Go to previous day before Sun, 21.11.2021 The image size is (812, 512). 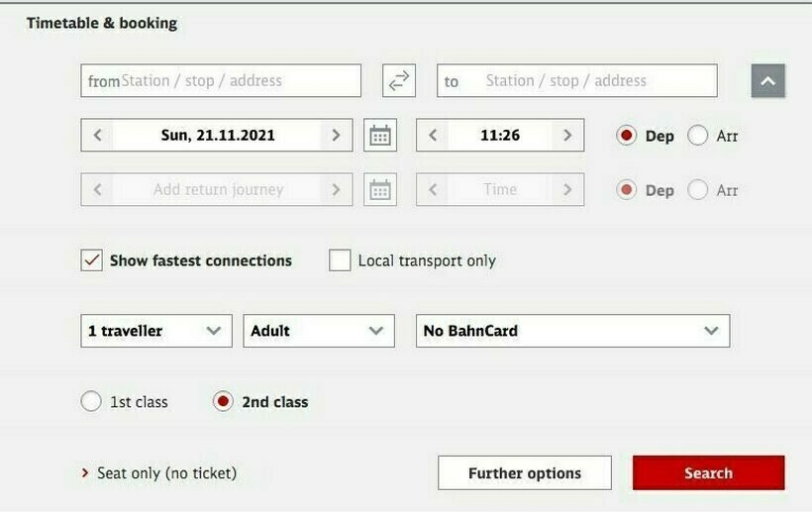coord(97,136)
